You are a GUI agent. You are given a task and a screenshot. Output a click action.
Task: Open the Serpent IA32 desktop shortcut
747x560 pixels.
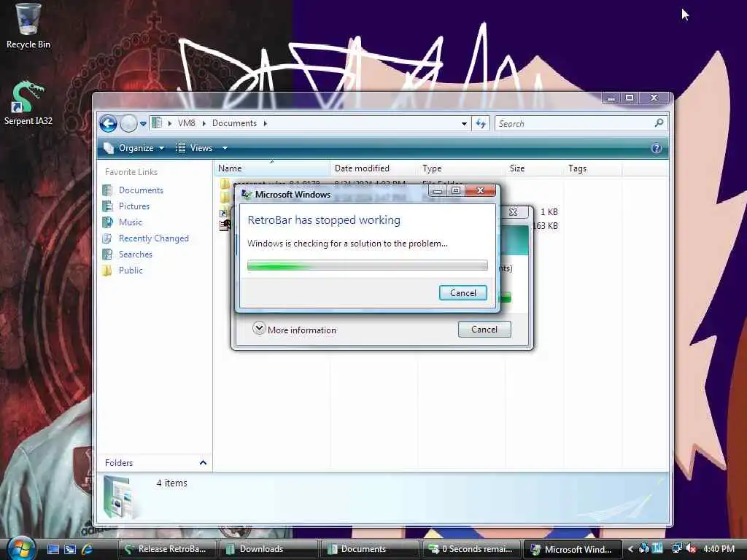pyautogui.click(x=28, y=102)
